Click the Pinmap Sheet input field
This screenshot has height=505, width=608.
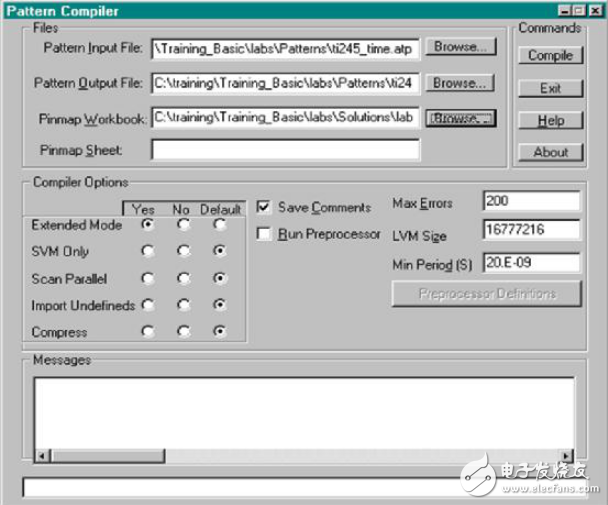click(x=285, y=150)
